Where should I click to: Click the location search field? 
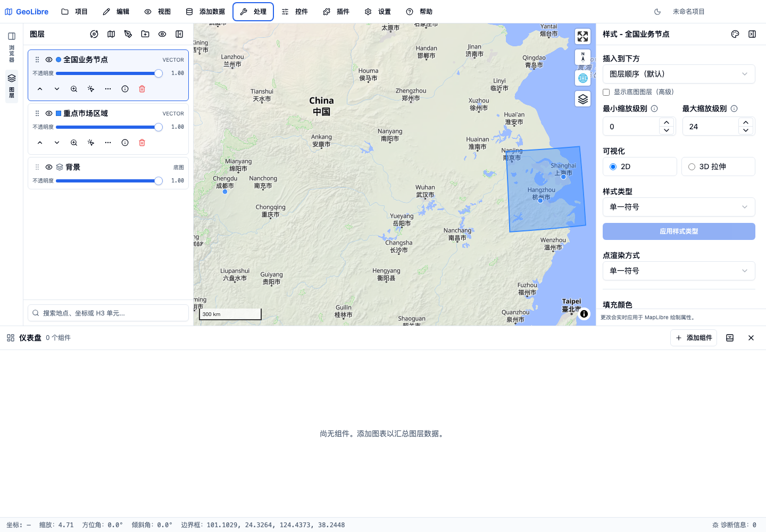coord(108,313)
